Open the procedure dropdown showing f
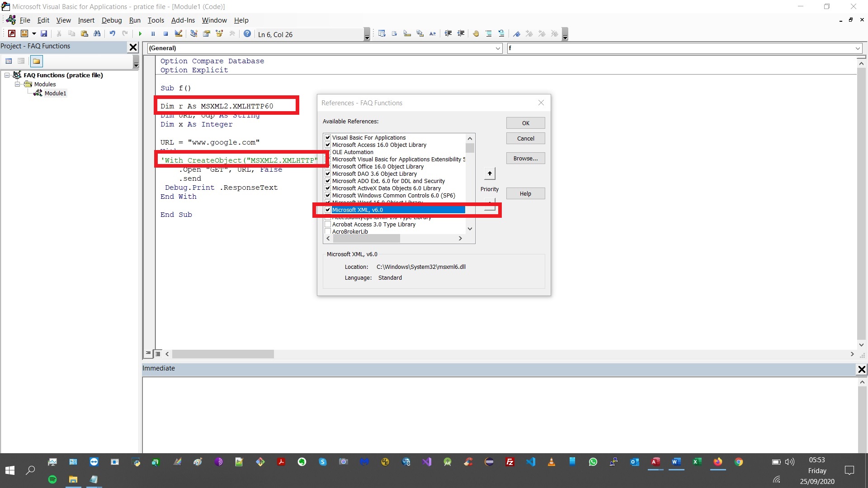 858,48
